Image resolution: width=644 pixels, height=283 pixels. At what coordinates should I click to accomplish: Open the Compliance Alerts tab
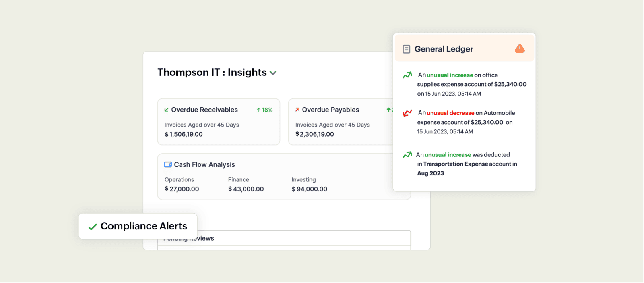point(138,226)
